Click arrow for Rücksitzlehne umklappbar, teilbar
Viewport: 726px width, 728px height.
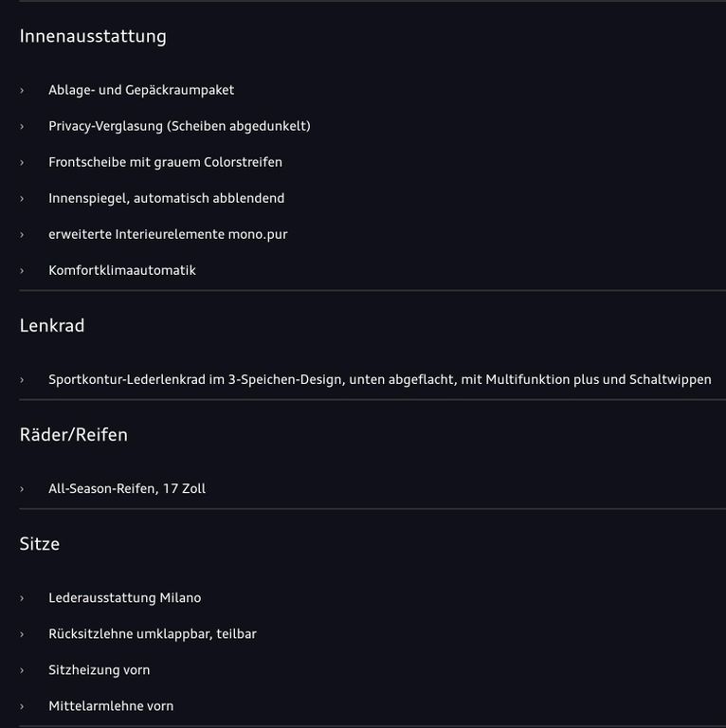pos(22,634)
